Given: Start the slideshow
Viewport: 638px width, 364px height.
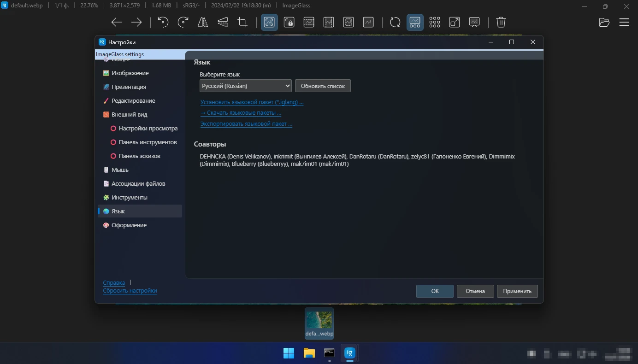Looking at the screenshot, I should pos(474,22).
